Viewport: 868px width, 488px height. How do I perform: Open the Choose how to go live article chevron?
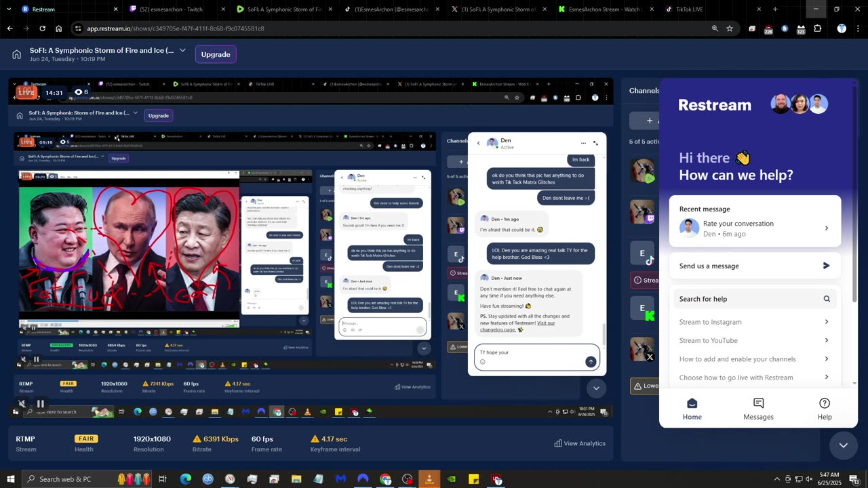point(826,378)
